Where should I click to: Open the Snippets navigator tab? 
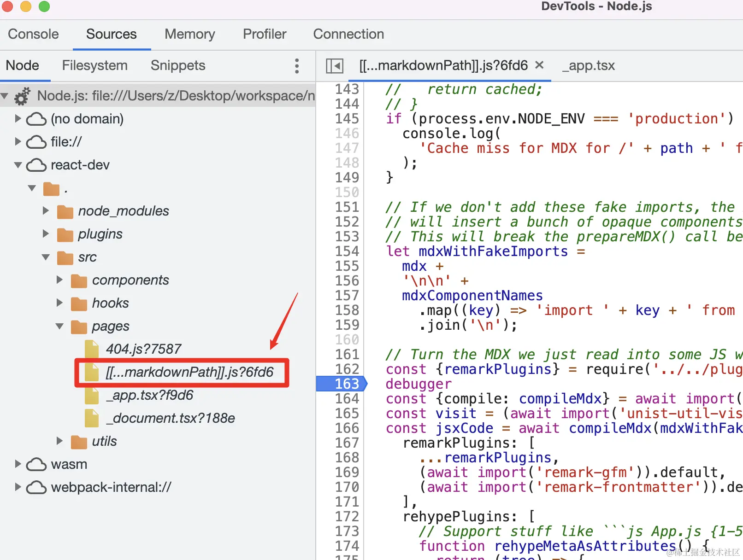click(178, 65)
